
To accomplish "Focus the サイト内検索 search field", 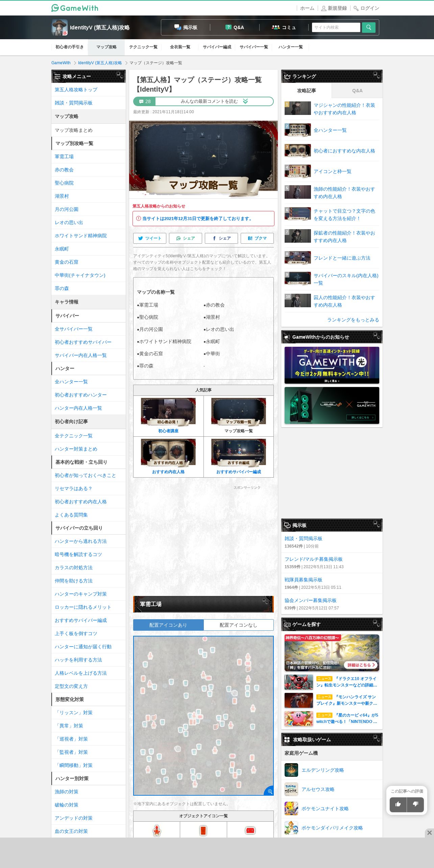I will [x=336, y=27].
